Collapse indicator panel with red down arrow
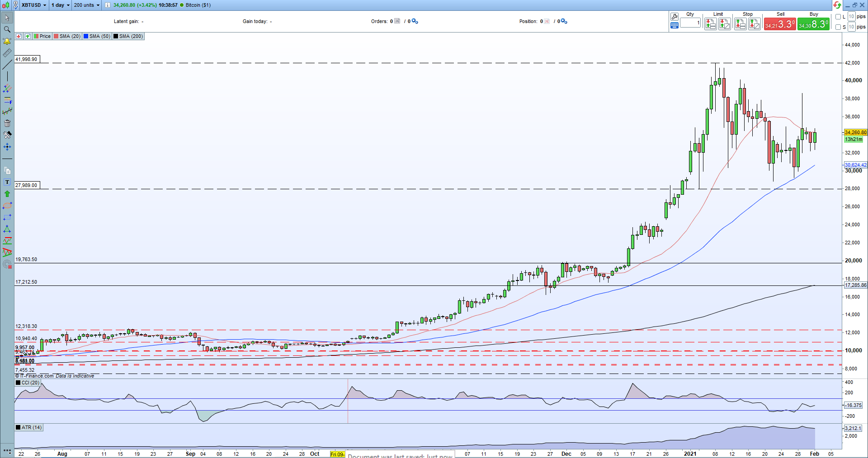The height and width of the screenshot is (458, 868). (x=19, y=36)
